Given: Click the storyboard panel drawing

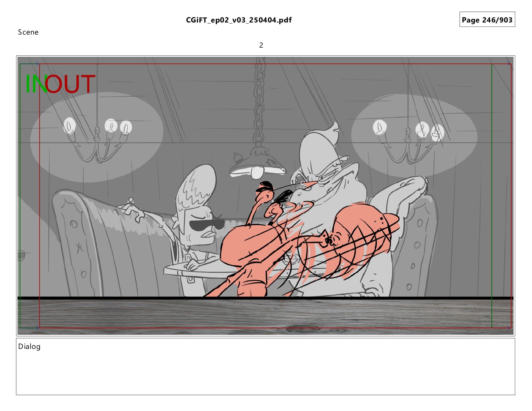Looking at the screenshot, I should click(265, 196).
